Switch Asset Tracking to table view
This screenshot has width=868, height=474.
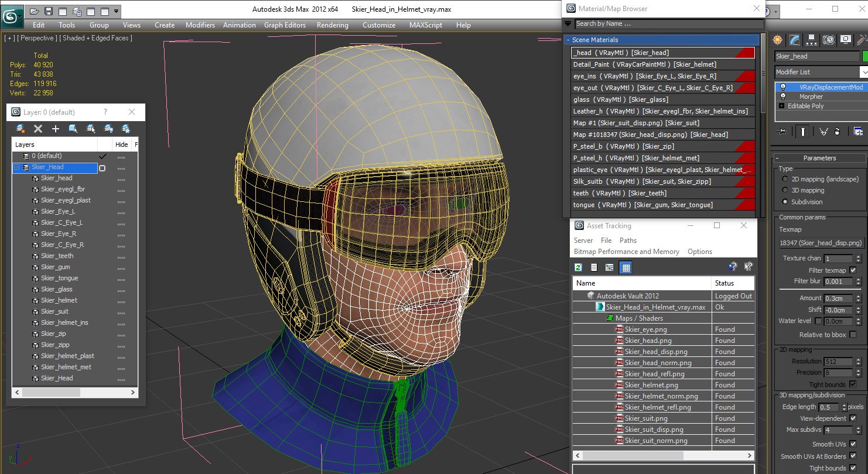click(x=626, y=267)
